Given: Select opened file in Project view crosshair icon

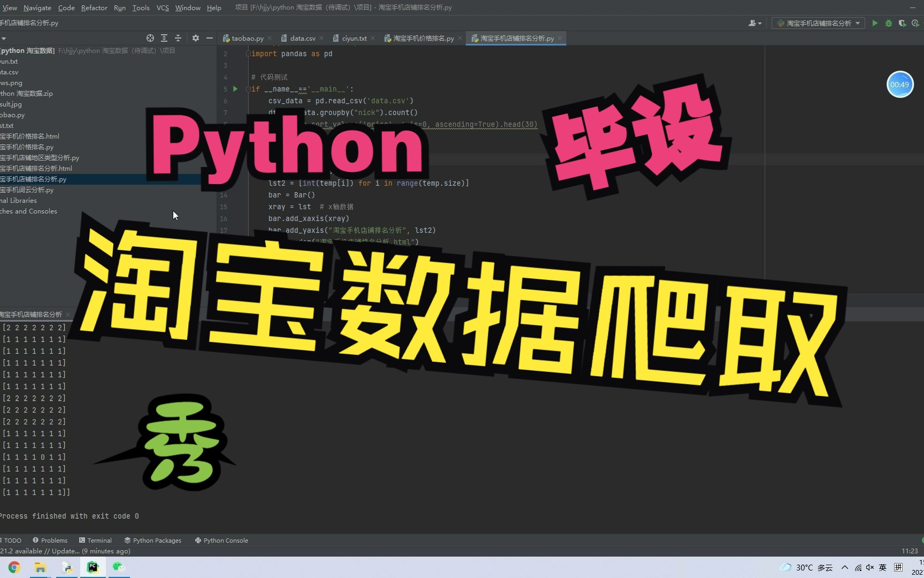Looking at the screenshot, I should [x=150, y=38].
